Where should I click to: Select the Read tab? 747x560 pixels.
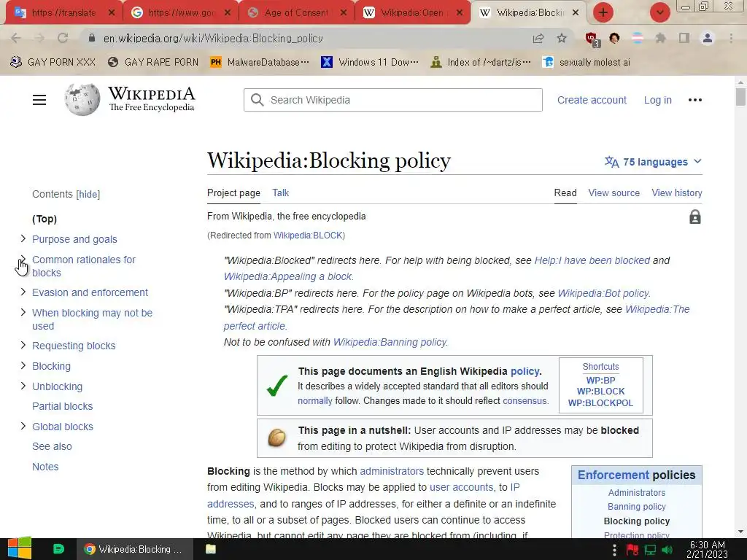tap(565, 192)
